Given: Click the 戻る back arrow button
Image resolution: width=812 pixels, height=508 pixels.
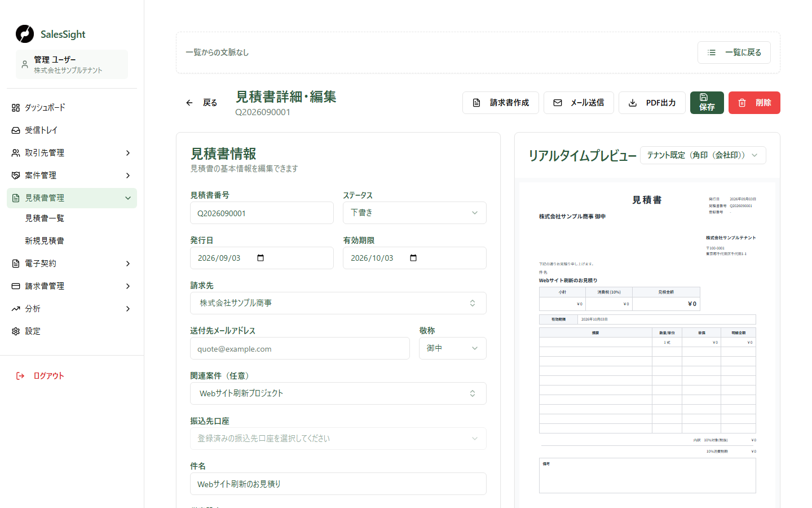Looking at the screenshot, I should tap(201, 103).
